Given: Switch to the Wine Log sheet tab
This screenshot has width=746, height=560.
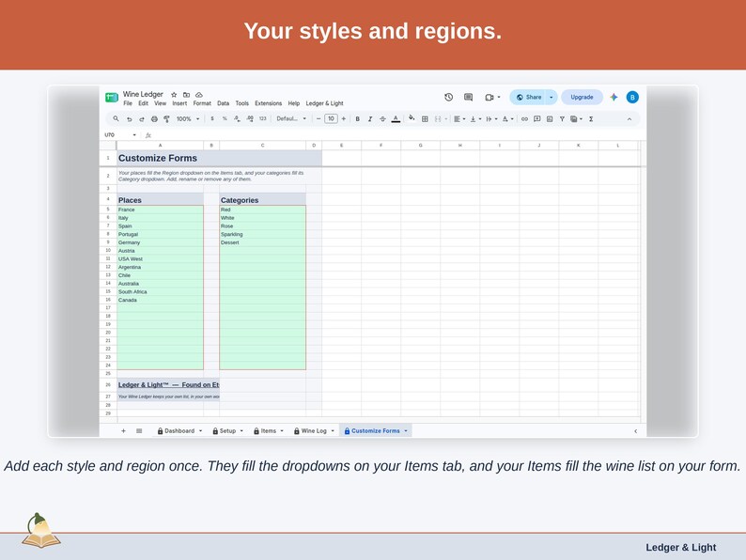Looking at the screenshot, I should click(314, 431).
